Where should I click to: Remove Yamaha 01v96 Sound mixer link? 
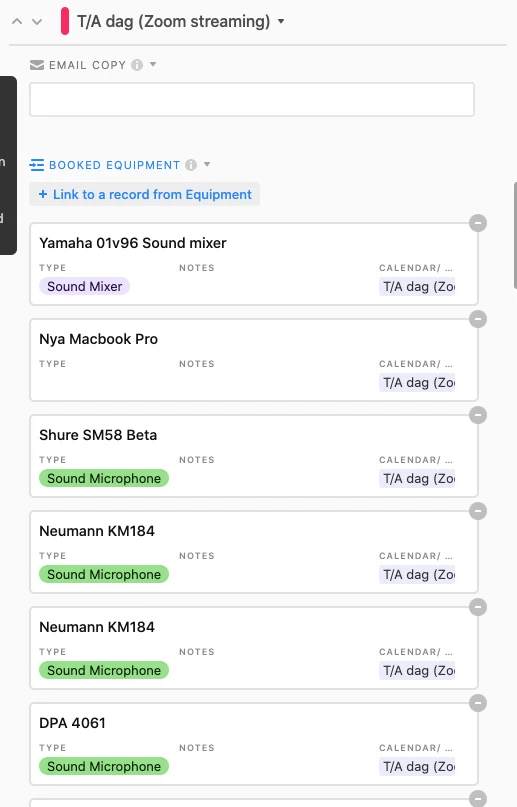coord(478,223)
